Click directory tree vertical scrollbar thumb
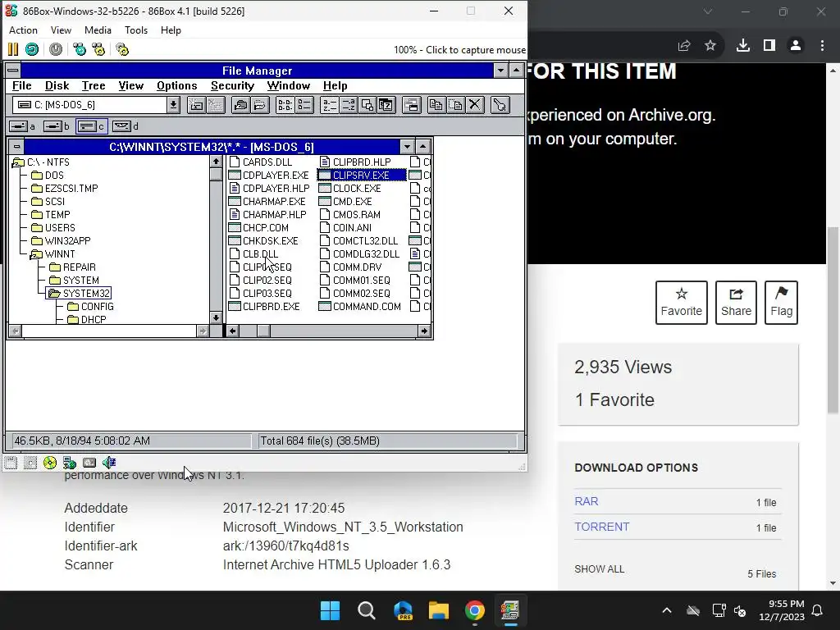Viewport: 840px width, 630px height. pos(216,175)
